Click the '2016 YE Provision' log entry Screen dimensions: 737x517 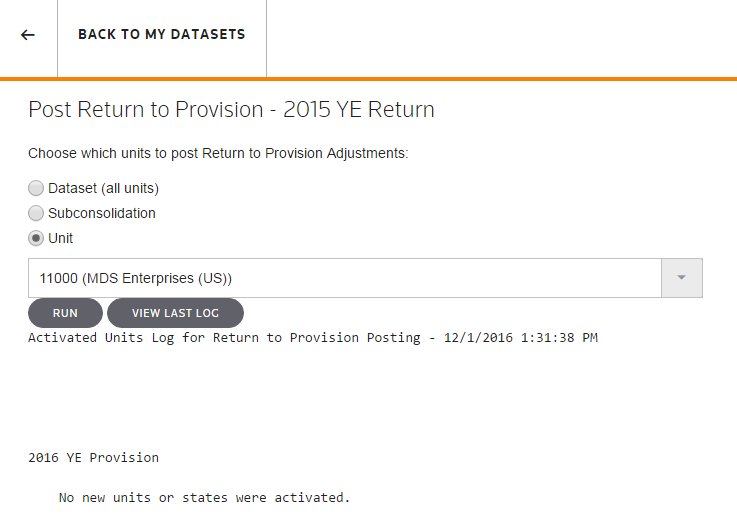pos(93,458)
